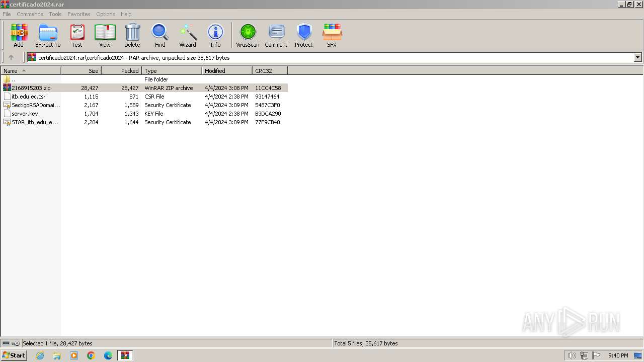Open File Explorer from the taskbar
644x362 pixels.
[57, 355]
